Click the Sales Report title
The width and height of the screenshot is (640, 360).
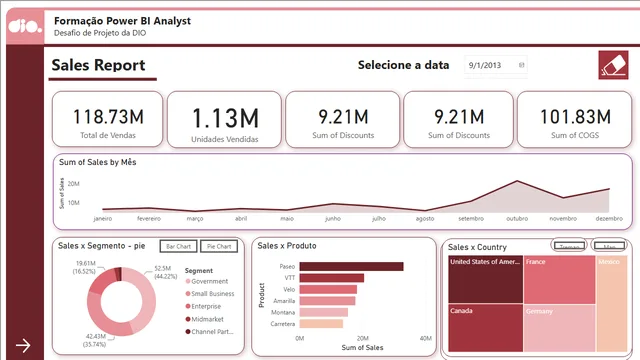98,65
